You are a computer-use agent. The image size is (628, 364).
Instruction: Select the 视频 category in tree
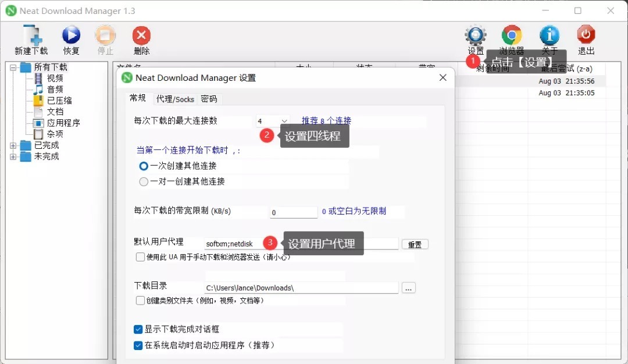(x=55, y=78)
